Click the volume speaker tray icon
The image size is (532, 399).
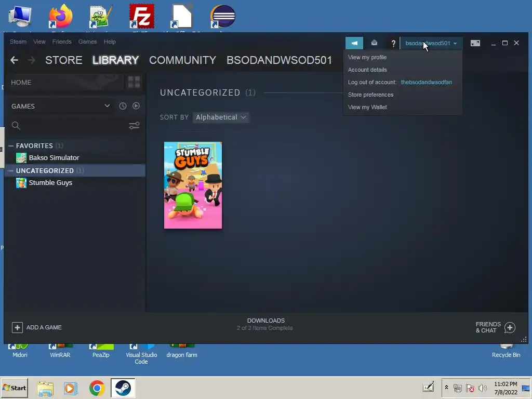coord(482,388)
